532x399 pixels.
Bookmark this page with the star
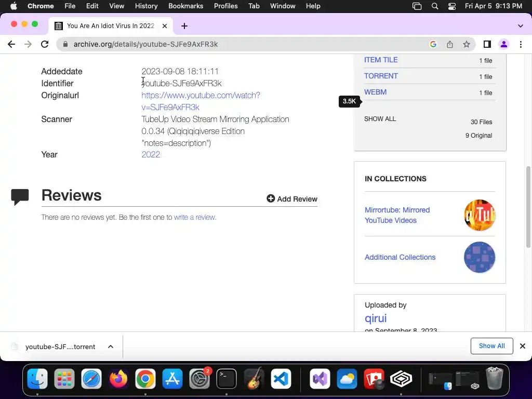[467, 44]
